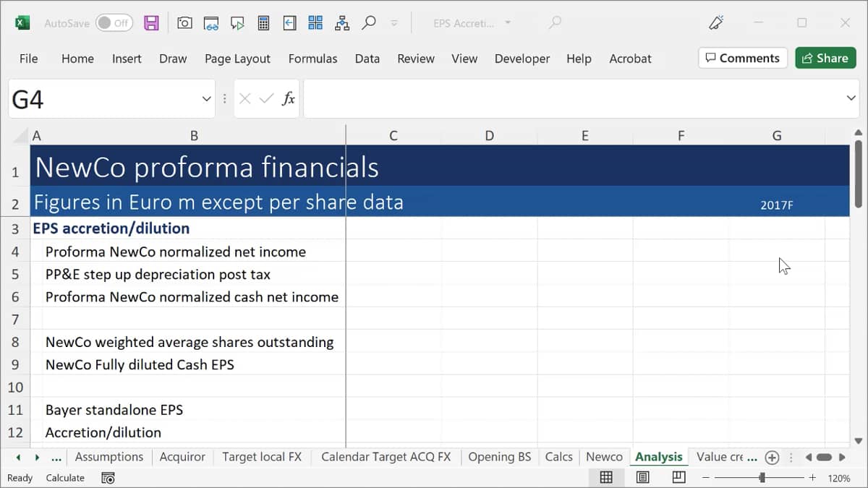868x488 pixels.
Task: Open the Page Layout tab
Action: (x=237, y=59)
